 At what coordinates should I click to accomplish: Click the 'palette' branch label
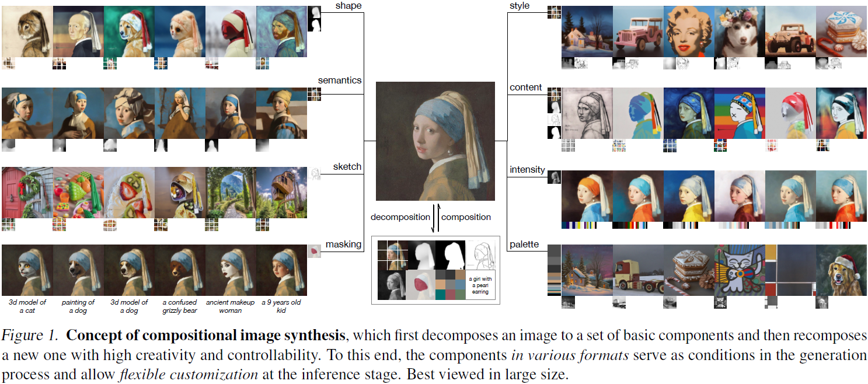tap(524, 244)
